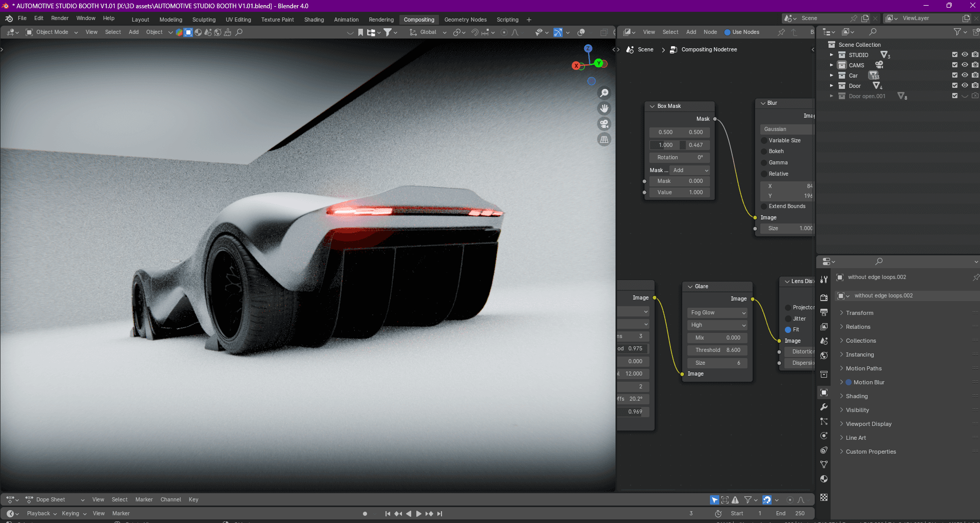Open the Physics properties tab
The height and width of the screenshot is (523, 980).
point(824,436)
